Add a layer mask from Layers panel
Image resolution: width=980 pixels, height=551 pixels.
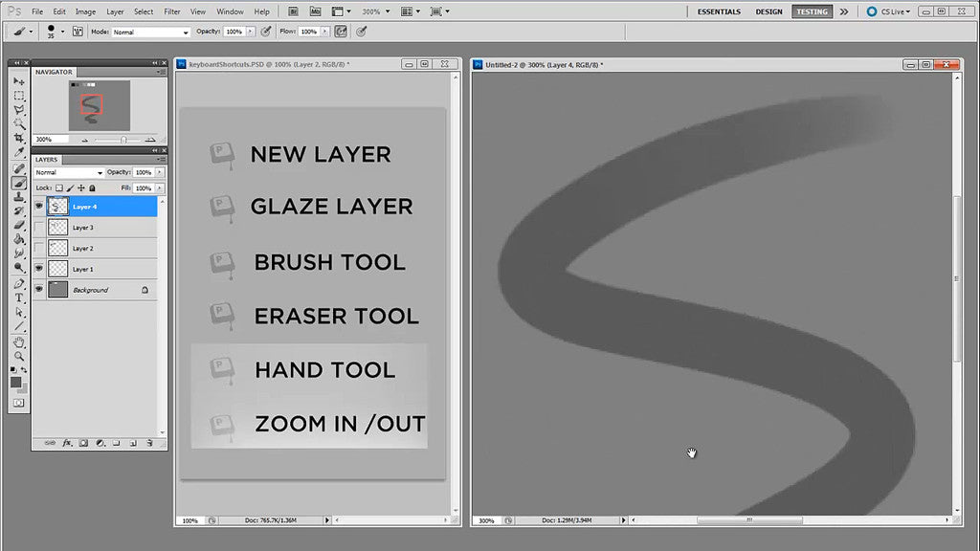pos(83,443)
